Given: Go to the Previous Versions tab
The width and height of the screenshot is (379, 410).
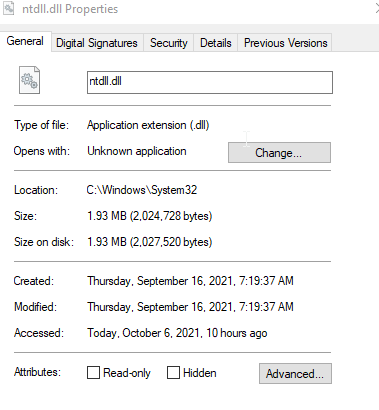Looking at the screenshot, I should pyautogui.click(x=285, y=43).
